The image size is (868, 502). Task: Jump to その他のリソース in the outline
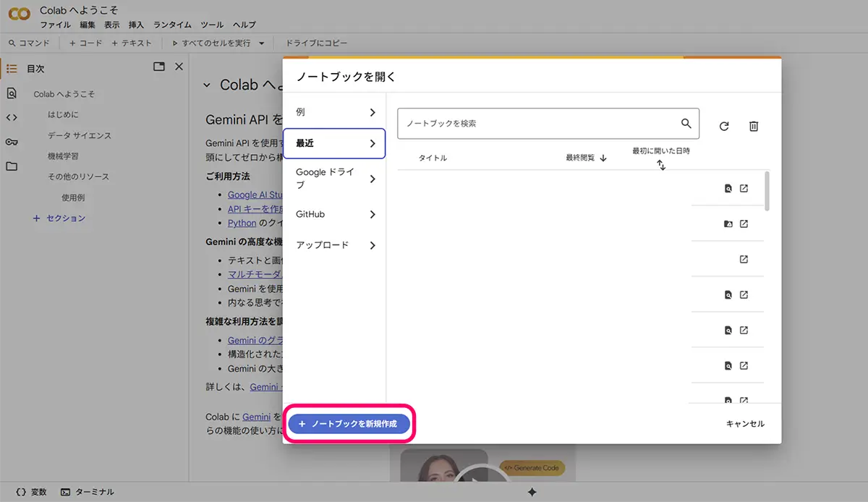pyautogui.click(x=78, y=176)
